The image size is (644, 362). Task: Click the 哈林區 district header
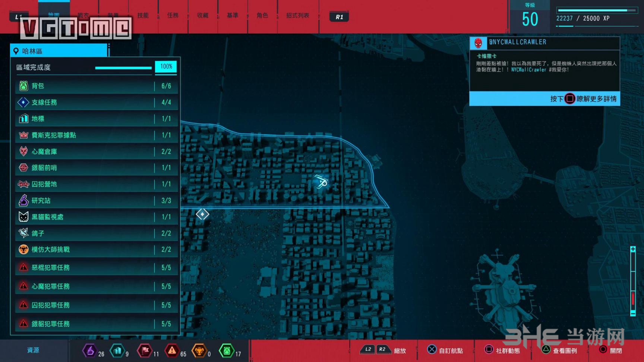point(59,51)
